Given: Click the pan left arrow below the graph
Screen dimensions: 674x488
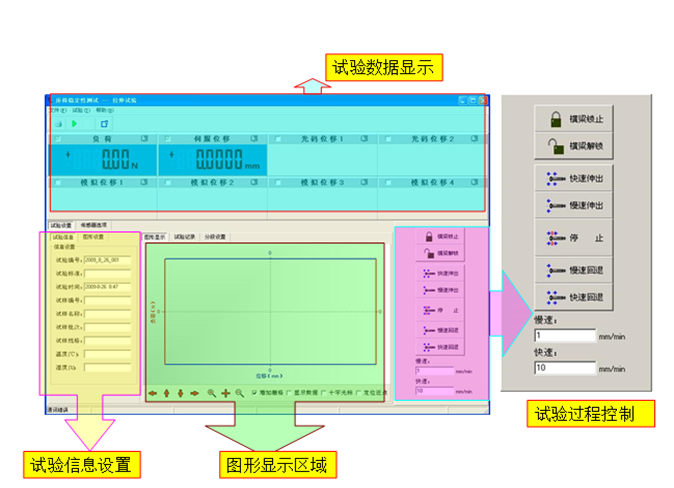Looking at the screenshot, I should pyautogui.click(x=152, y=393).
